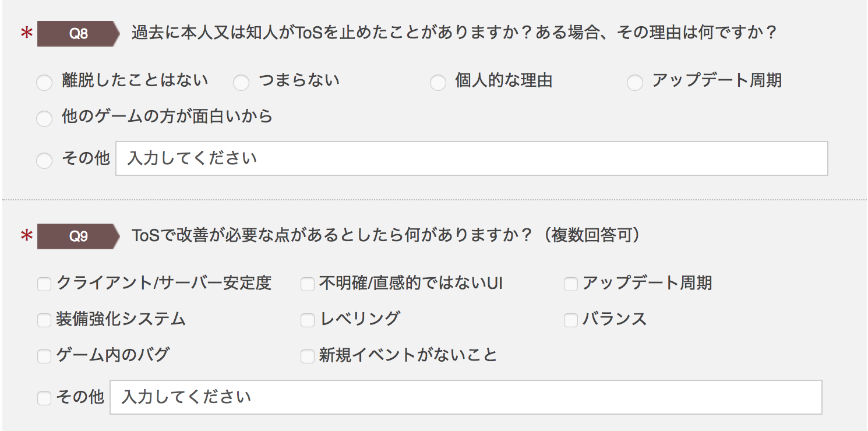The image size is (868, 431).
Task: Enable the 装備強化システム checkbox
Action: tap(44, 320)
